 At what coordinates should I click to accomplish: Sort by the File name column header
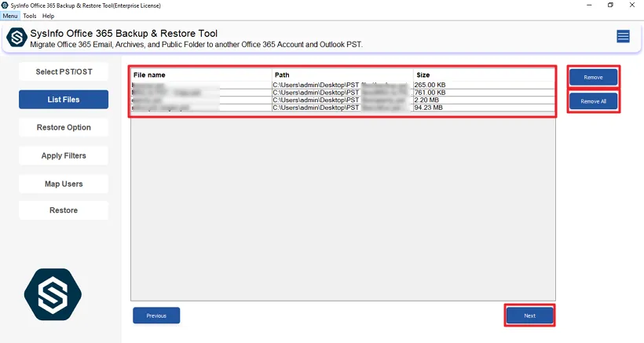point(201,75)
